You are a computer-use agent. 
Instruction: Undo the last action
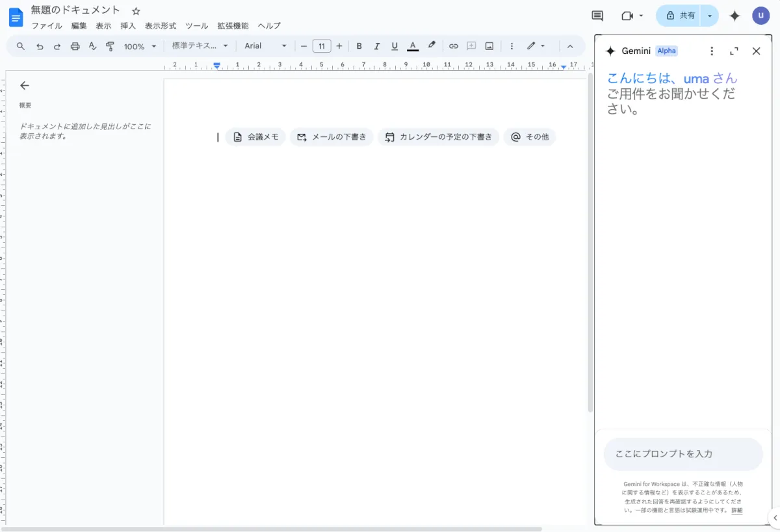(x=40, y=46)
